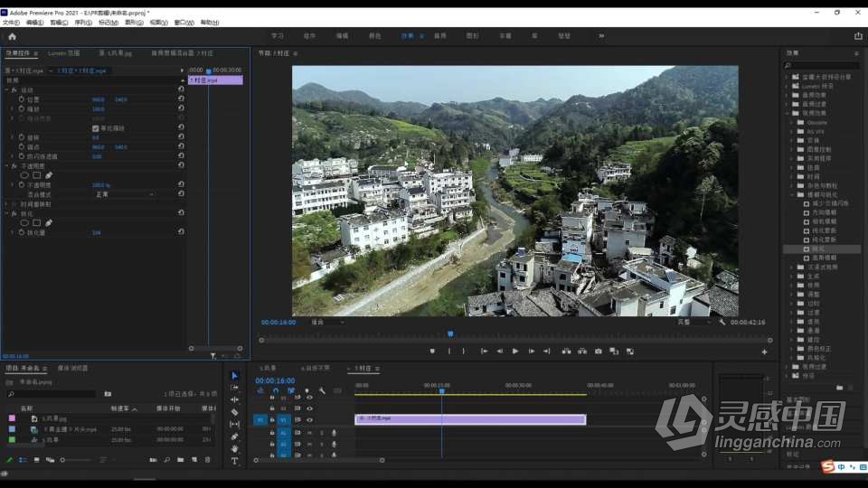Select the Sharpen effect in Effects list
868x488 pixels.
click(x=818, y=249)
